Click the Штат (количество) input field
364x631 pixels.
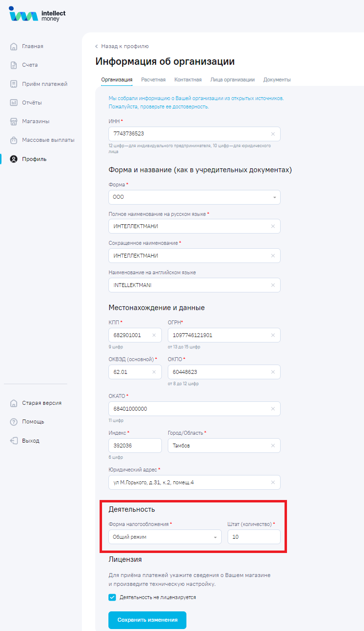click(x=254, y=537)
